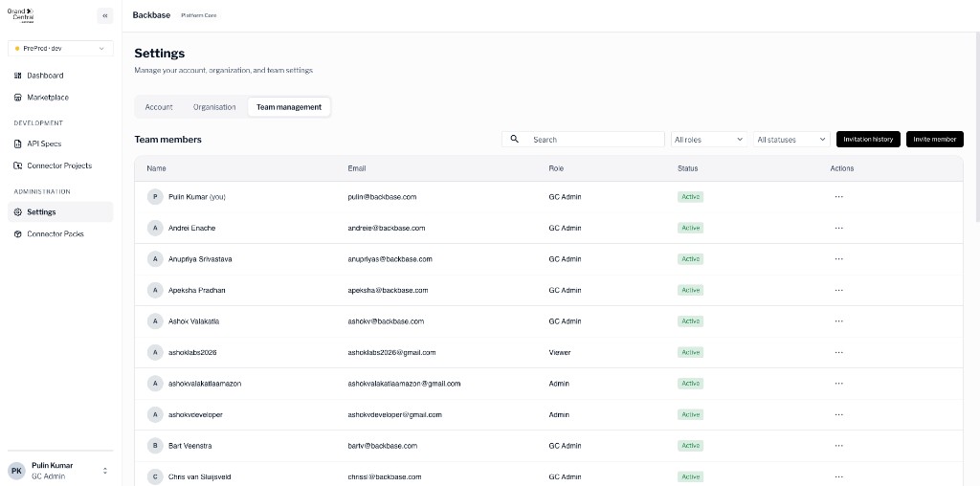Click the email andreie@backbase.com
The image size is (980, 486).
click(x=387, y=228)
